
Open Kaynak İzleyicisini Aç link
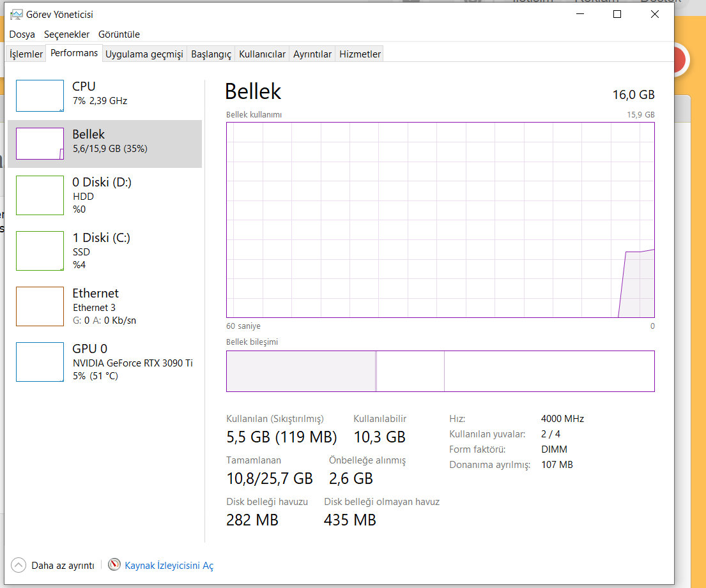pos(169,566)
